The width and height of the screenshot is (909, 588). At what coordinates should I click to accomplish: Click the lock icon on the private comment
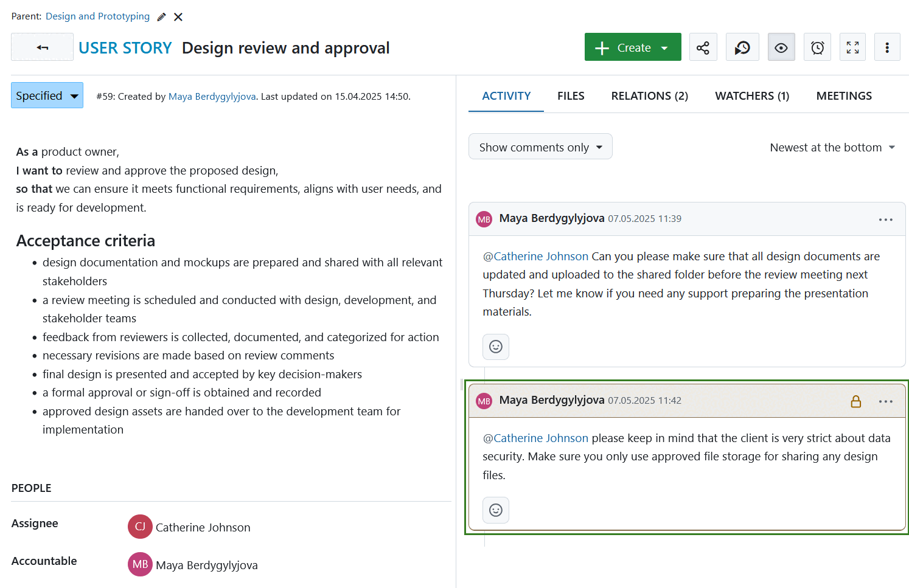(x=856, y=401)
